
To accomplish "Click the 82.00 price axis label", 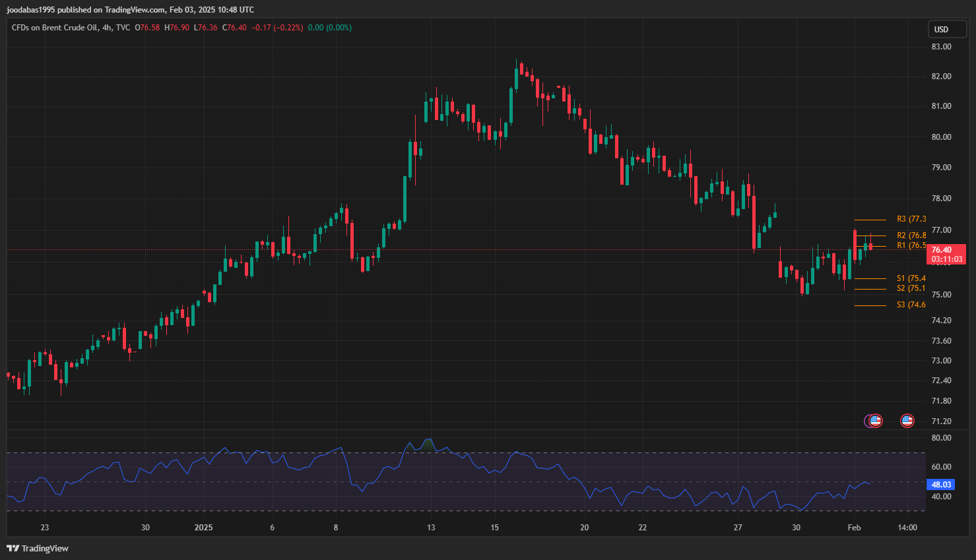I will [x=941, y=77].
